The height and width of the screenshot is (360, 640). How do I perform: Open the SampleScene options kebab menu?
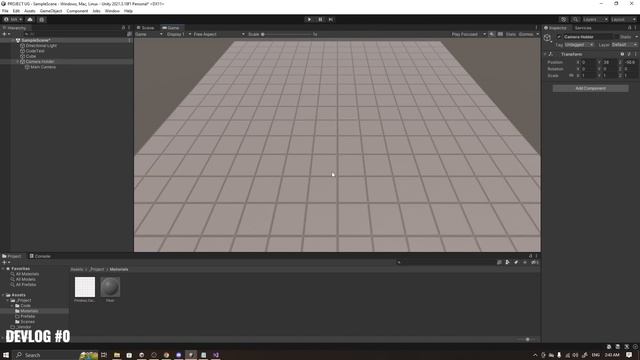point(129,40)
